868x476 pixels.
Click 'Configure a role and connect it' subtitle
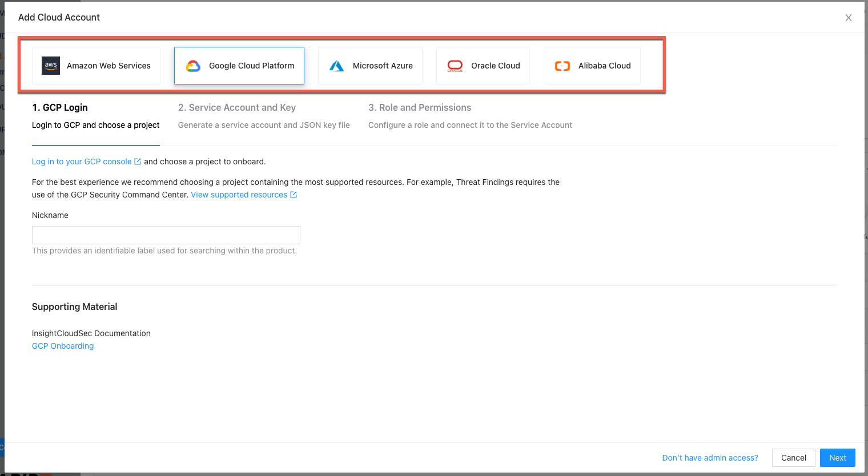click(x=470, y=125)
